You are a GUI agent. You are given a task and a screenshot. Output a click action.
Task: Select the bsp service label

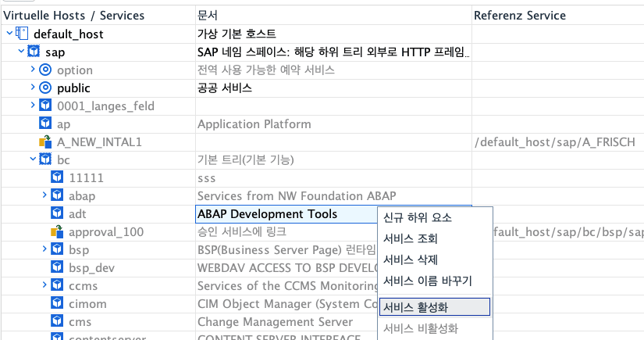79,250
